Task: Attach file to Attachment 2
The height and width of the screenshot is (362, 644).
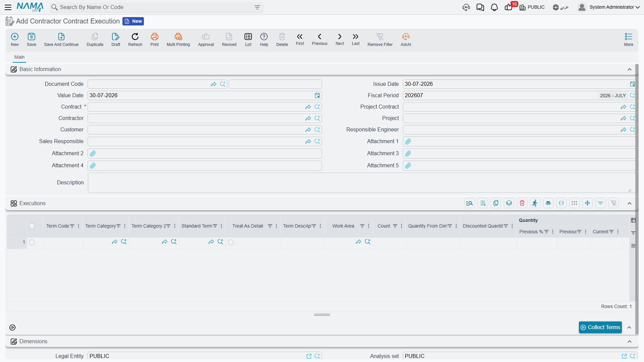Action: (x=93, y=154)
